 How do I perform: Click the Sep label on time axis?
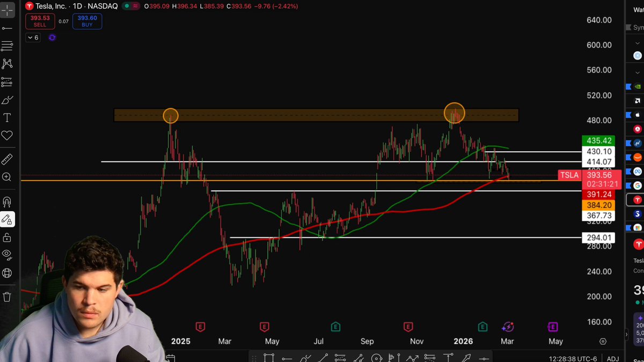[x=367, y=341]
